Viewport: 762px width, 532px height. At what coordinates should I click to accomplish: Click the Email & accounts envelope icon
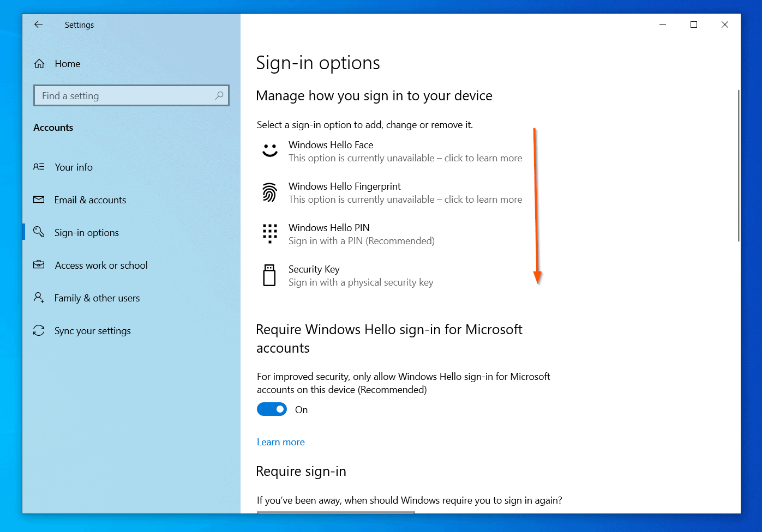tap(39, 199)
